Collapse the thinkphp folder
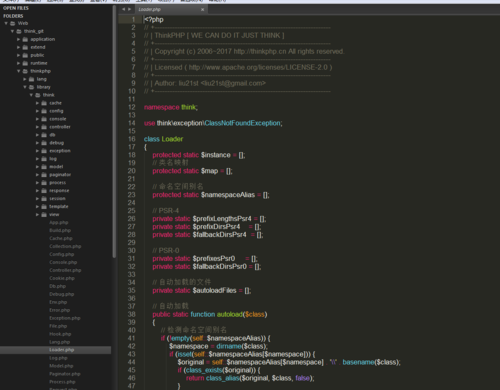Image resolution: width=500 pixels, height=390 pixels. 19,71
